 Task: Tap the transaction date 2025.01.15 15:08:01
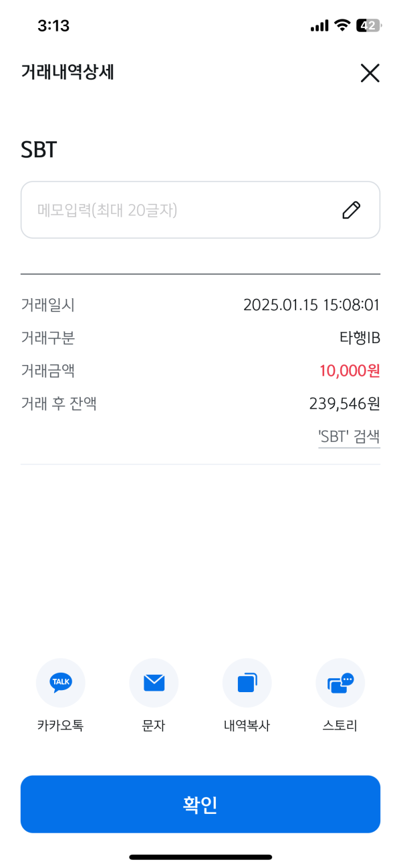pos(311,306)
